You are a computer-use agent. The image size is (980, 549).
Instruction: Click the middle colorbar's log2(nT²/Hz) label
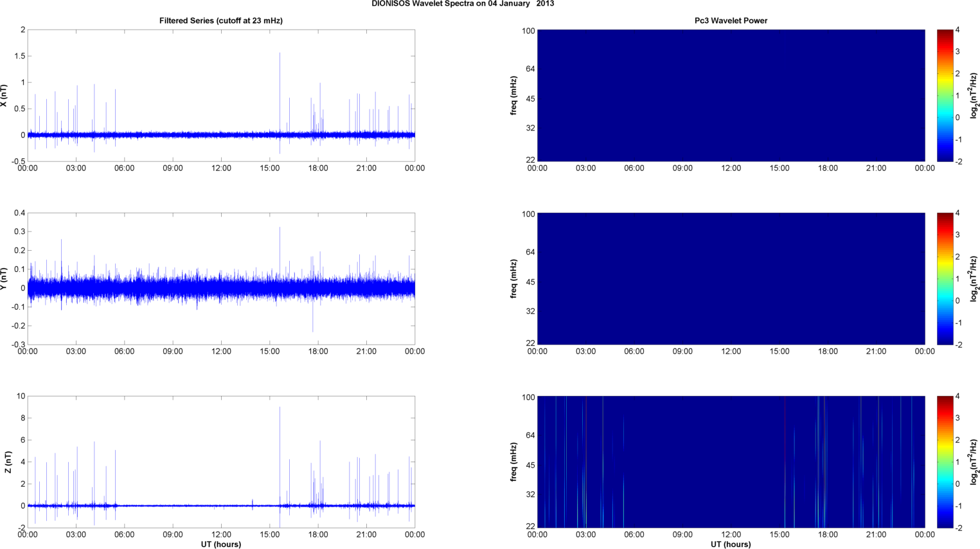pos(974,278)
